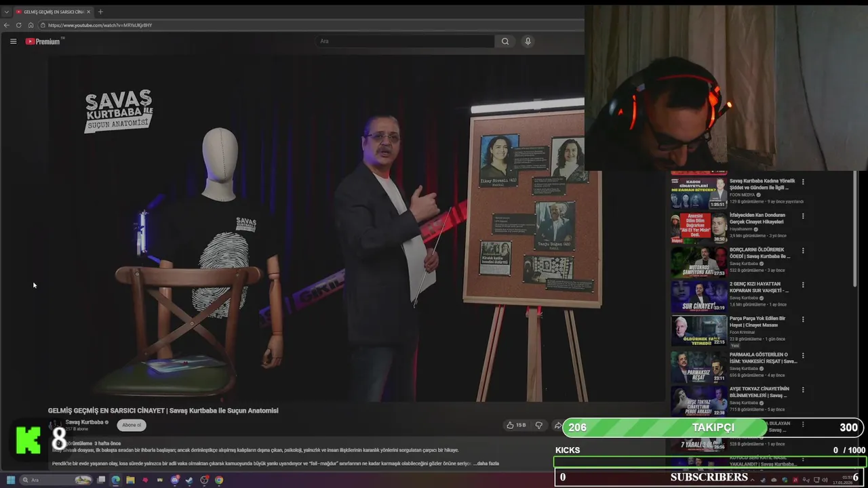Click the green Kick 'K' logo overlay

click(x=28, y=439)
